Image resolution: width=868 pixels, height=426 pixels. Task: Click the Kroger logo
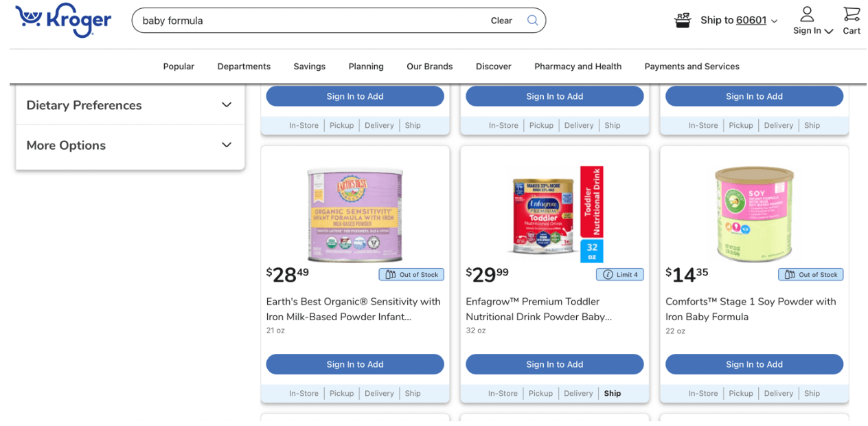63,21
